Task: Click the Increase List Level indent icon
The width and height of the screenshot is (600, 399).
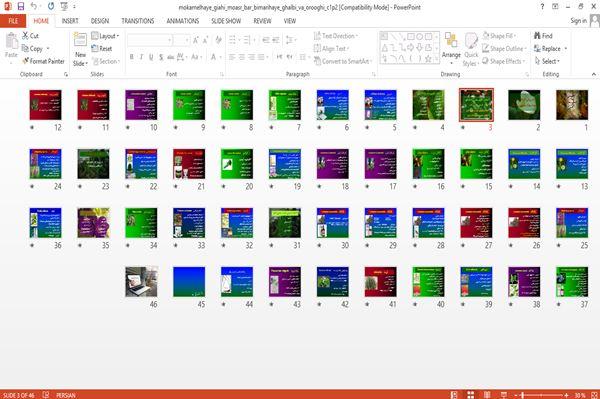Action: click(x=276, y=40)
